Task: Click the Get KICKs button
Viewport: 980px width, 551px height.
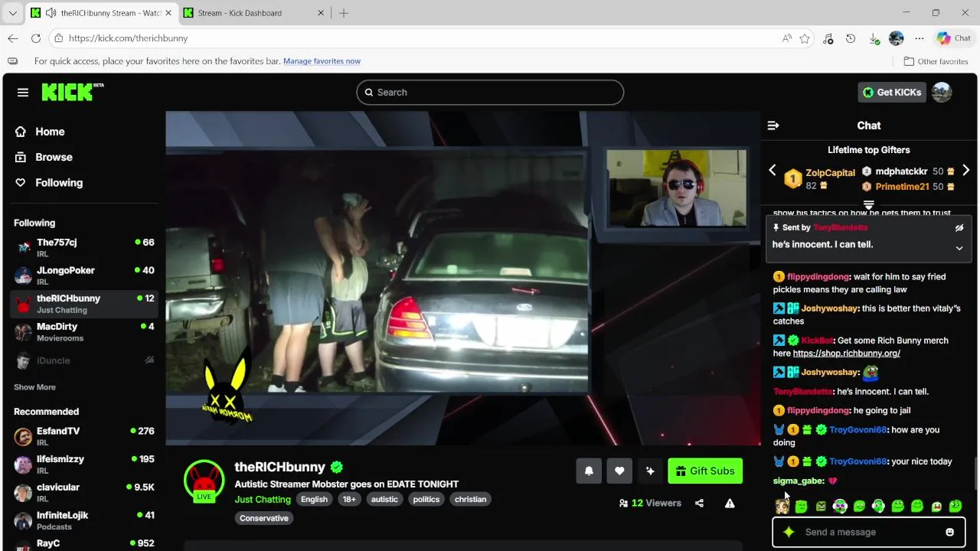Action: click(x=892, y=92)
